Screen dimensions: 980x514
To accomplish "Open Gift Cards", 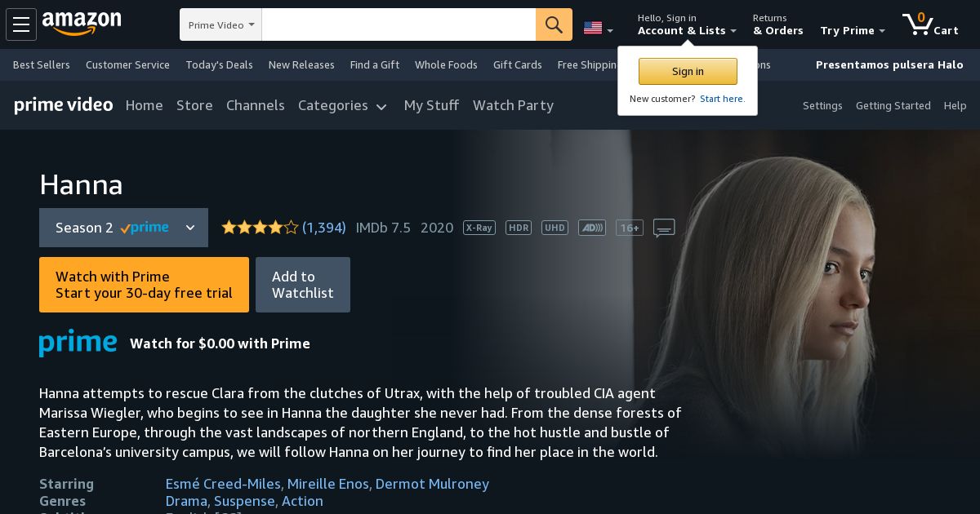I will (x=517, y=64).
